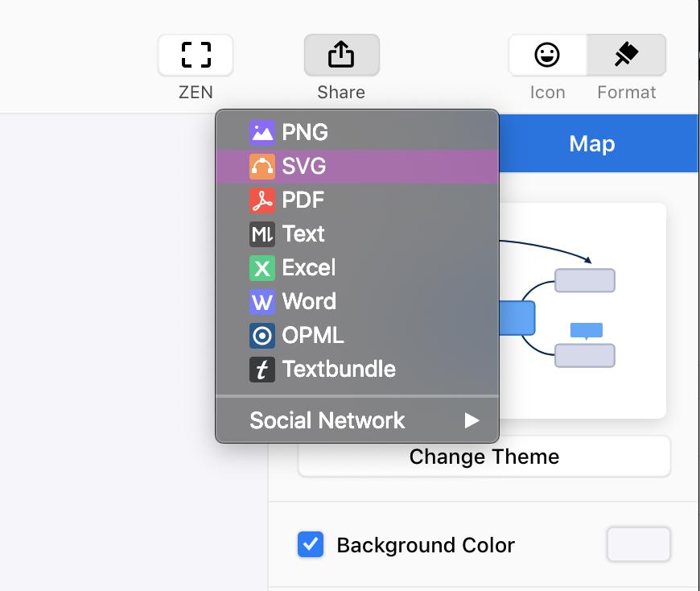Screen dimensions: 700x591
Task: Click the Share export icon
Action: click(x=341, y=55)
